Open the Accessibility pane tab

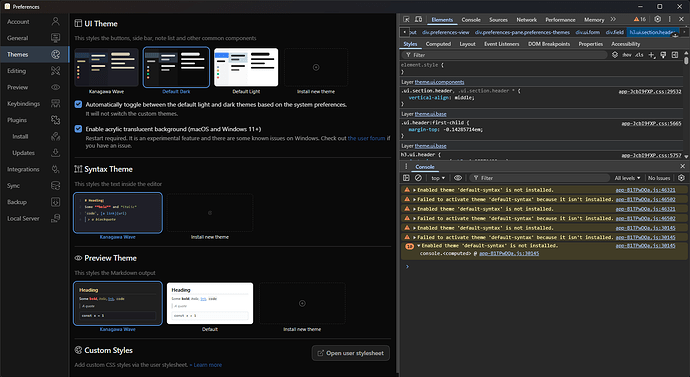[x=625, y=44]
